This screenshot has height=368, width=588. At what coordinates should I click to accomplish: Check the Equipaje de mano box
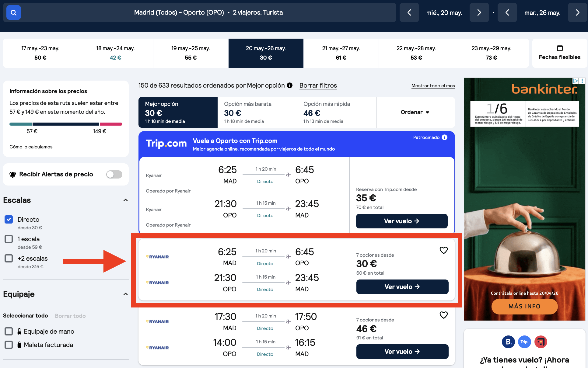pos(9,331)
